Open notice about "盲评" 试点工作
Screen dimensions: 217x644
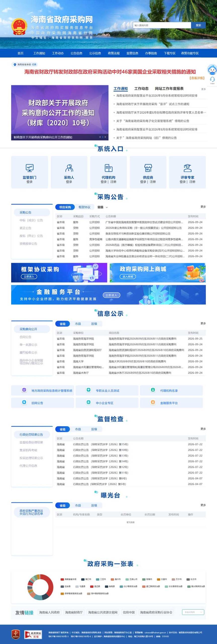[x=153, y=104]
